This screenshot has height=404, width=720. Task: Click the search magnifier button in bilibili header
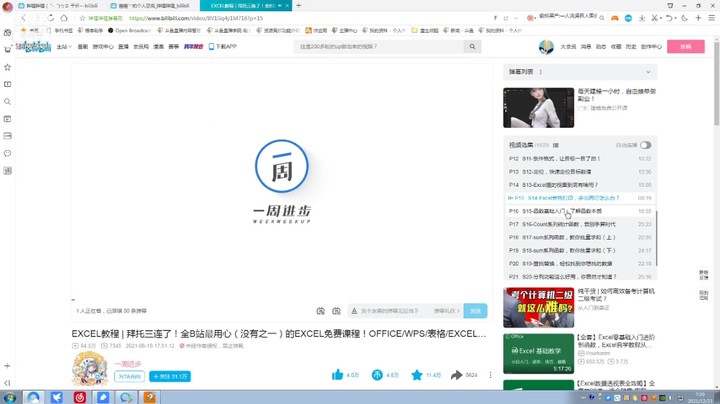pos(472,46)
